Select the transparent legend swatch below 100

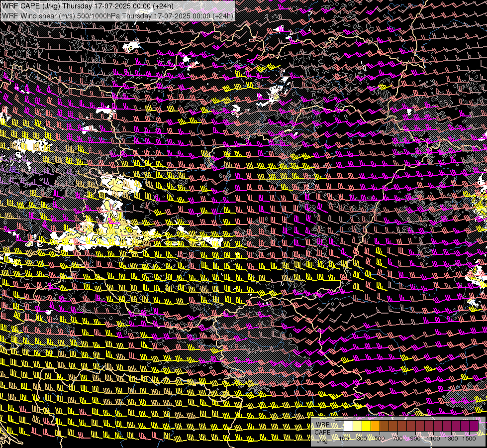point(339,426)
